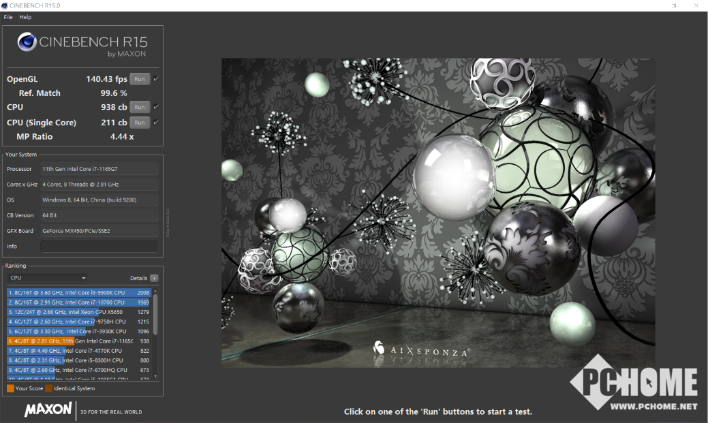The width and height of the screenshot is (708, 423).
Task: Run the CPU (Single Core) test
Action: coord(140,122)
